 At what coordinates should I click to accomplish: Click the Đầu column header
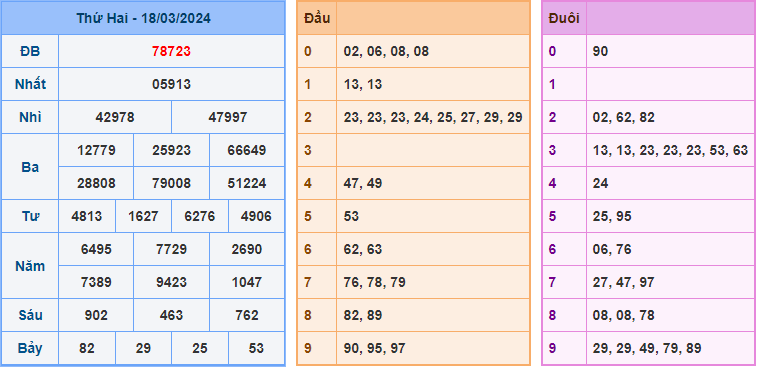317,18
